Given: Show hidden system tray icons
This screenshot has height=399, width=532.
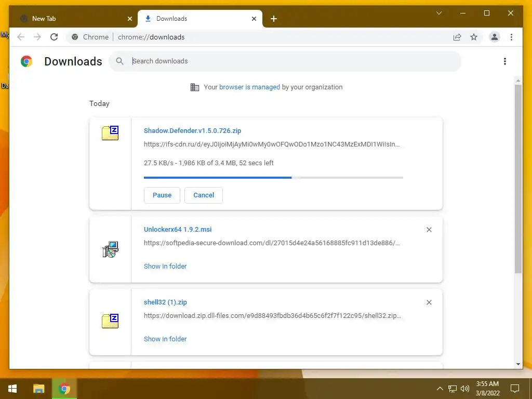Looking at the screenshot, I should tap(440, 389).
